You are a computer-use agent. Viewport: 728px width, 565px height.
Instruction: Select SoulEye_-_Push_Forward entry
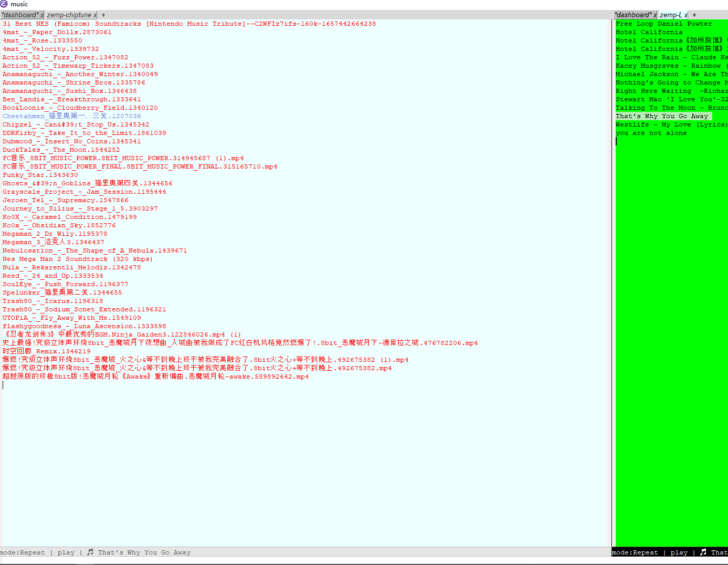coord(66,284)
